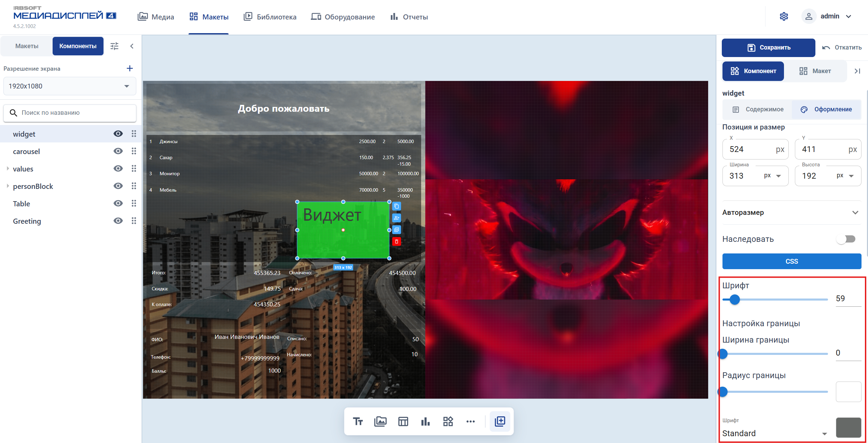Open the settings gear icon
Image resolution: width=868 pixels, height=443 pixels.
[x=784, y=16]
